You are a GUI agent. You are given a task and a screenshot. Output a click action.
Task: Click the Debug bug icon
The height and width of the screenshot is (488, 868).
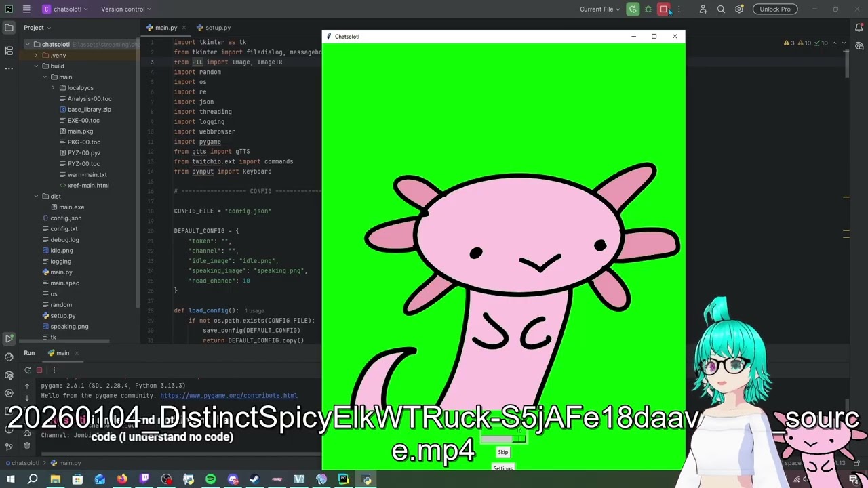click(648, 9)
